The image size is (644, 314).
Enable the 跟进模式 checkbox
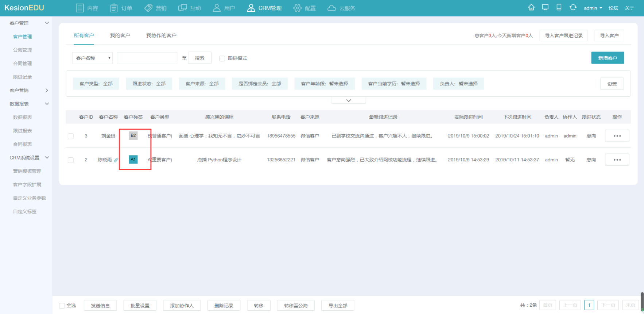point(222,58)
